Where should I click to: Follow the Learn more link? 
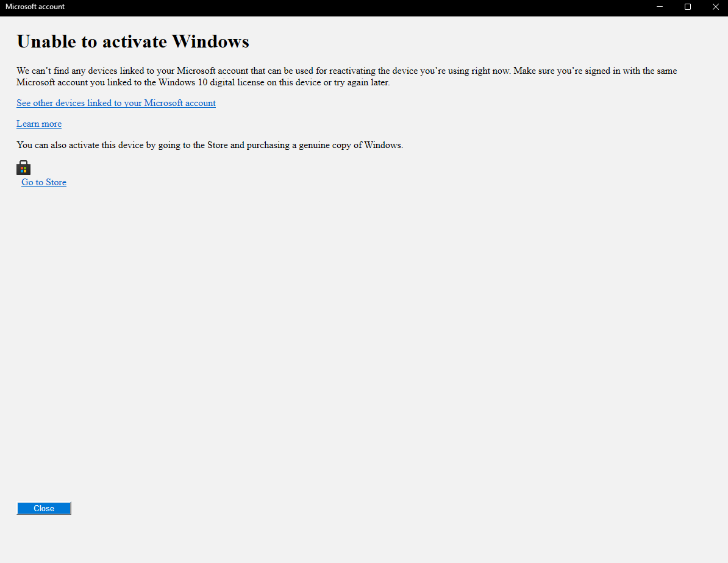pyautogui.click(x=39, y=124)
